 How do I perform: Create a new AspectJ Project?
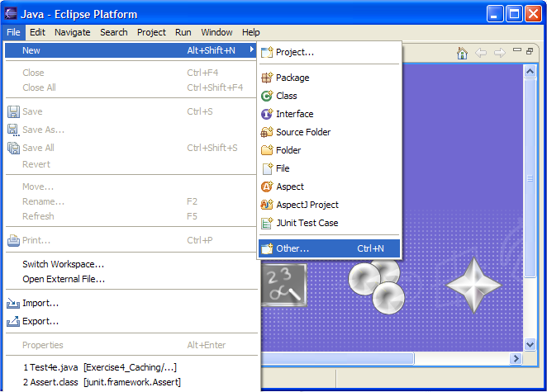pos(307,205)
